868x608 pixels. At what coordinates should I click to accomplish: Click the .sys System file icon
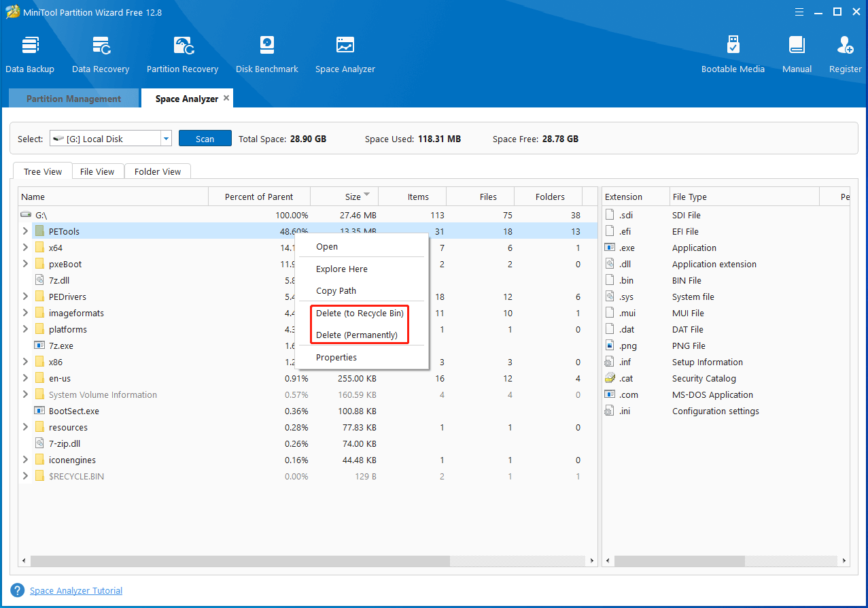coord(610,297)
